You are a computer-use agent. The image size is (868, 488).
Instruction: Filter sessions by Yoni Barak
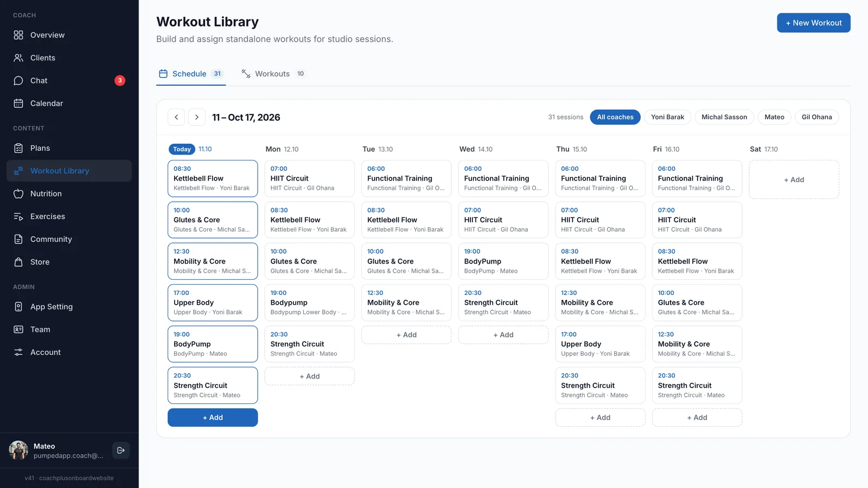coord(667,117)
